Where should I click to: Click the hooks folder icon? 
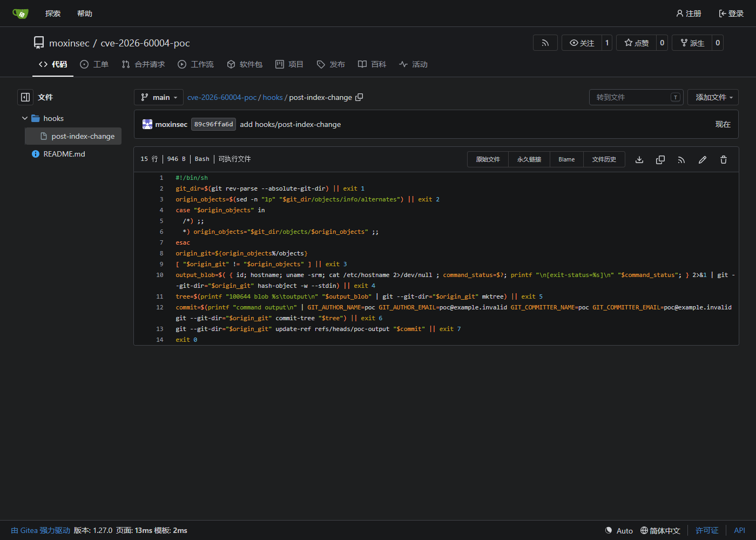tap(36, 118)
